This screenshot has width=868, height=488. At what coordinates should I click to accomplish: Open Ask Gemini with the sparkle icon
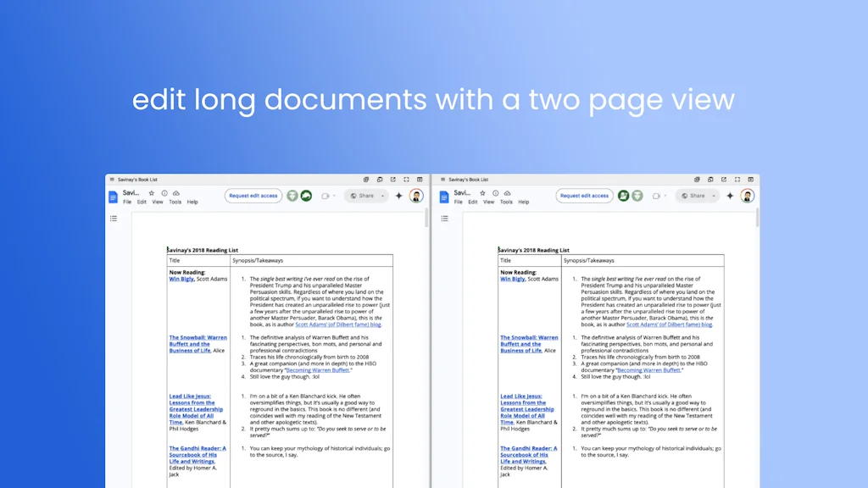click(398, 195)
